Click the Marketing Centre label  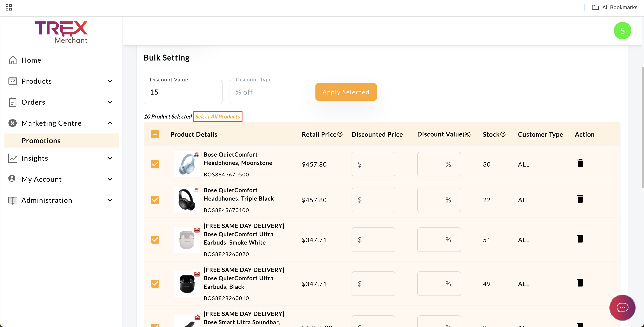tap(51, 123)
